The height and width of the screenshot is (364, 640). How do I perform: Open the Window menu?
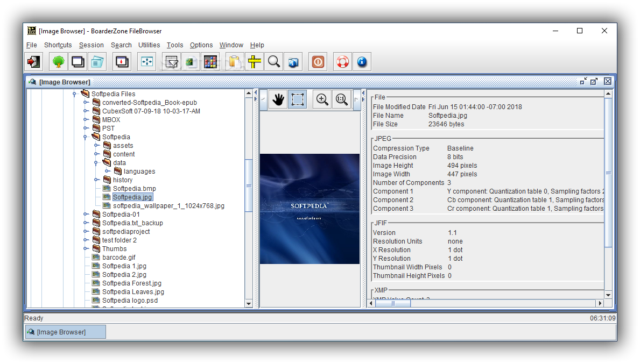pos(231,45)
